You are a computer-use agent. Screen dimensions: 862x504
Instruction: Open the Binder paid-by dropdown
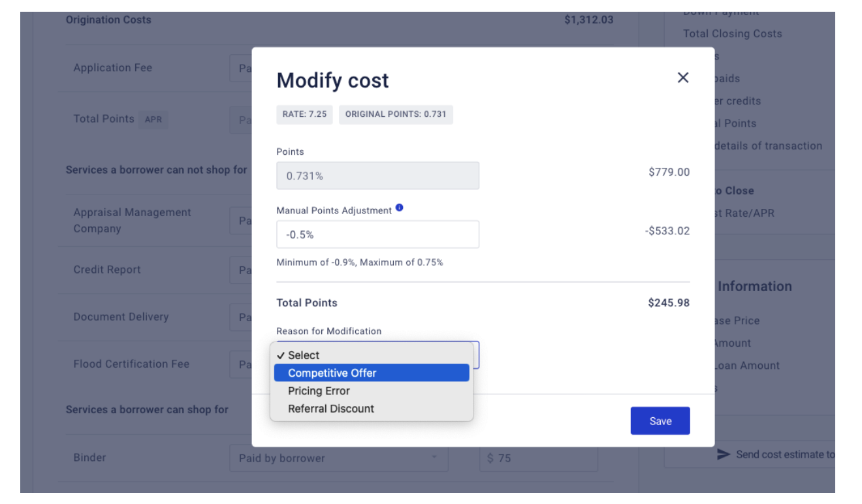(339, 458)
